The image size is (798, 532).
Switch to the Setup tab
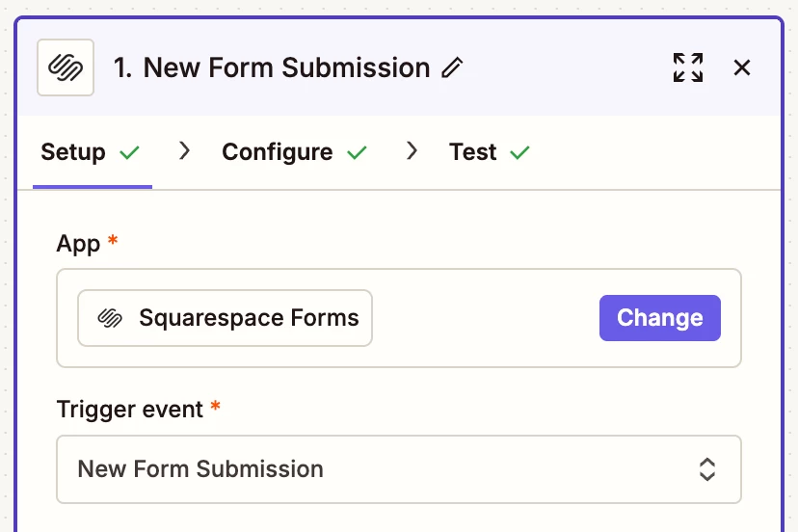[73, 152]
